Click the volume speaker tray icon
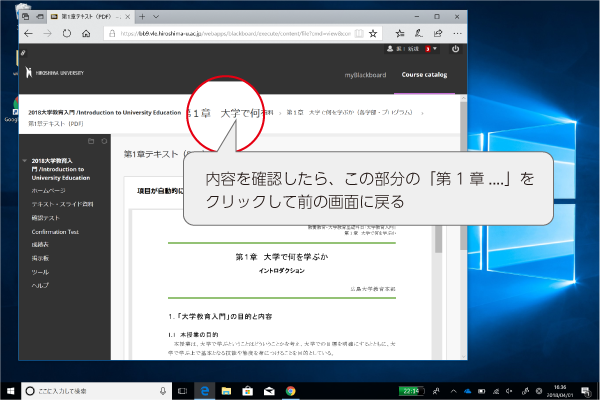The height and width of the screenshot is (400, 600). click(509, 391)
